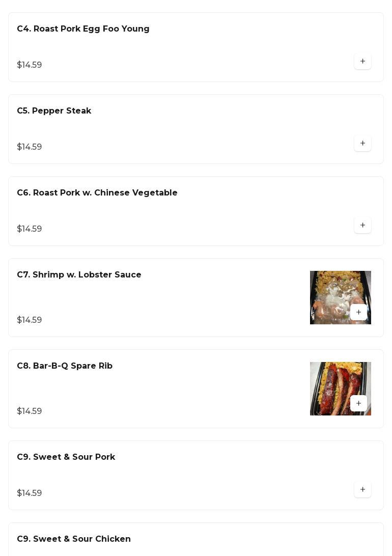
Task: Click price of Shrimp w. Lobster Sauce
Action: 30,320
